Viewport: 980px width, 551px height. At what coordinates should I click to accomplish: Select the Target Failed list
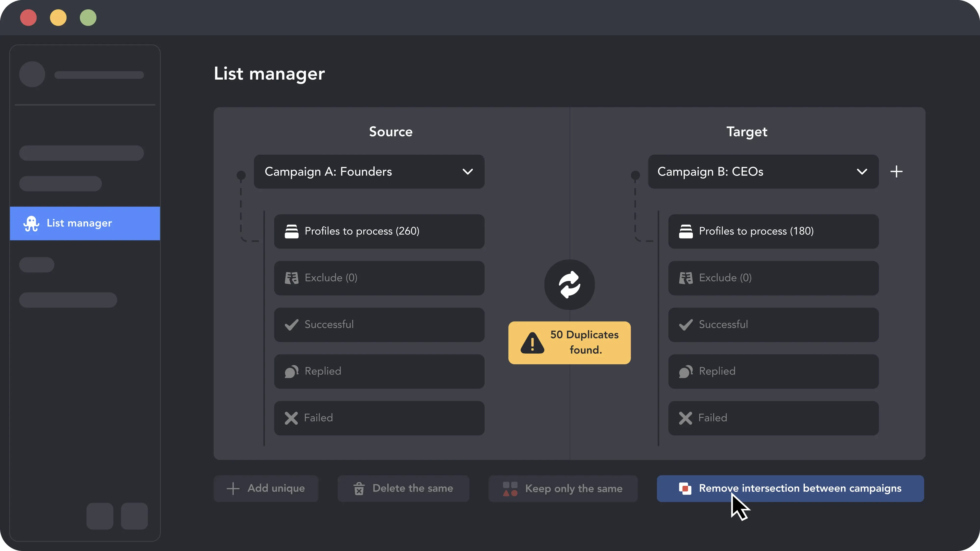click(x=773, y=418)
